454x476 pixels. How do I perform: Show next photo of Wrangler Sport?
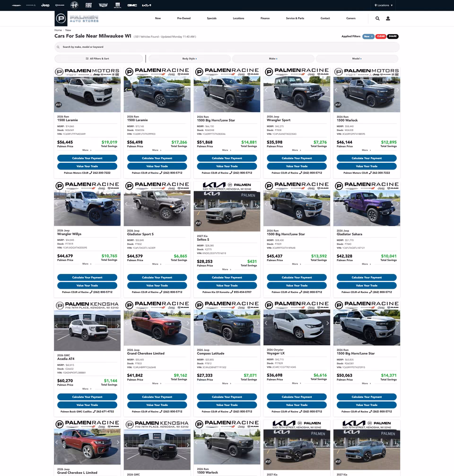327,90
